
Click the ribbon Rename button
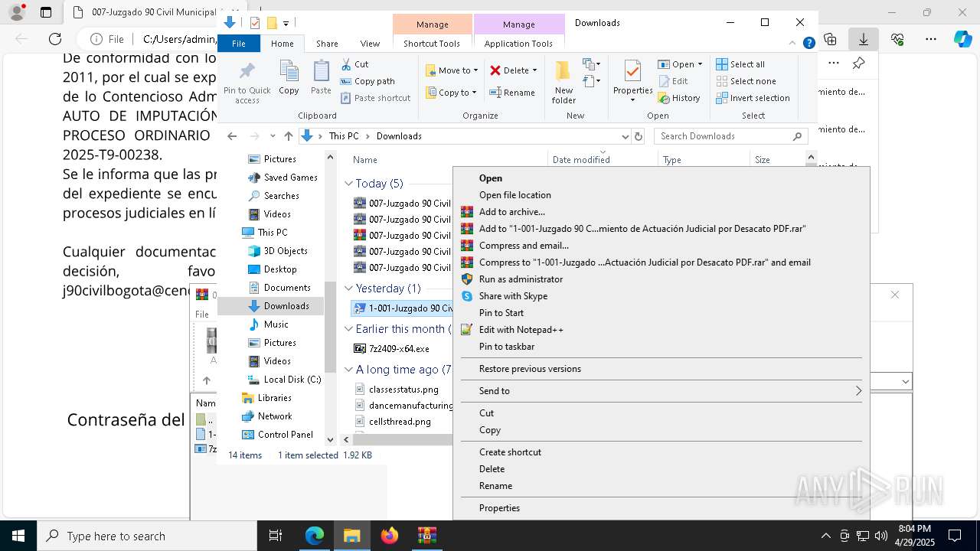512,93
